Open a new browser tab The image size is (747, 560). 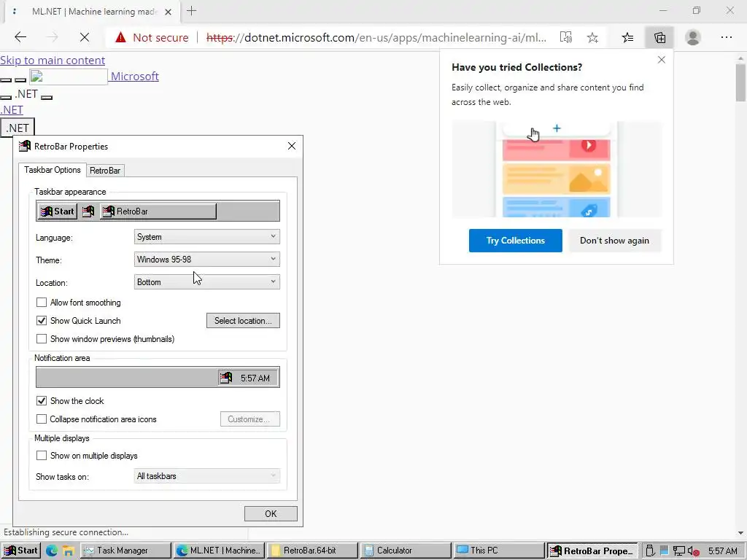pyautogui.click(x=192, y=11)
